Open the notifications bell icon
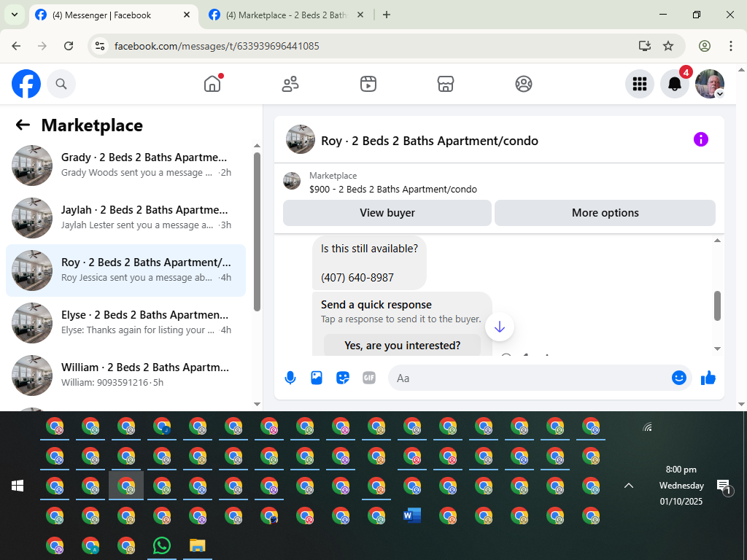The height and width of the screenshot is (560, 747). point(675,84)
